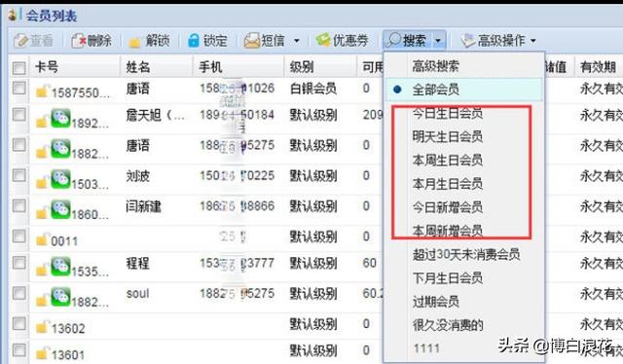
Task: Expand the 高级操作 dropdown arrow
Action: coord(532,41)
